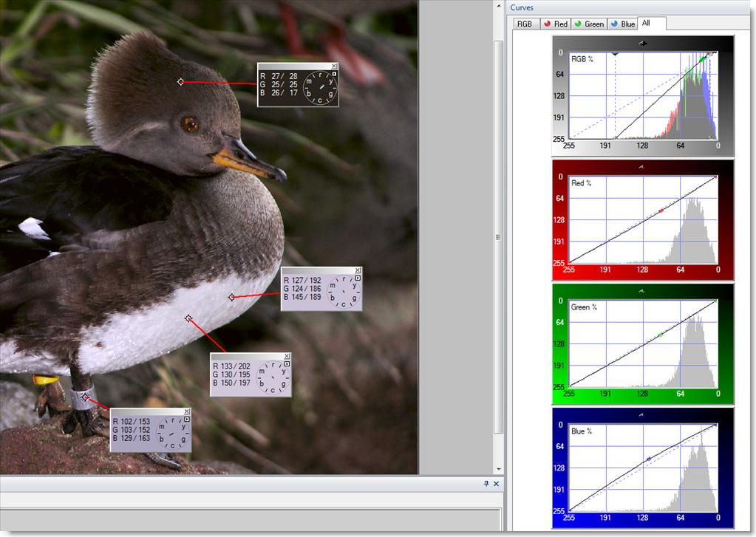
Task: Click the grip arrow above the Green % curve
Action: coord(641,291)
